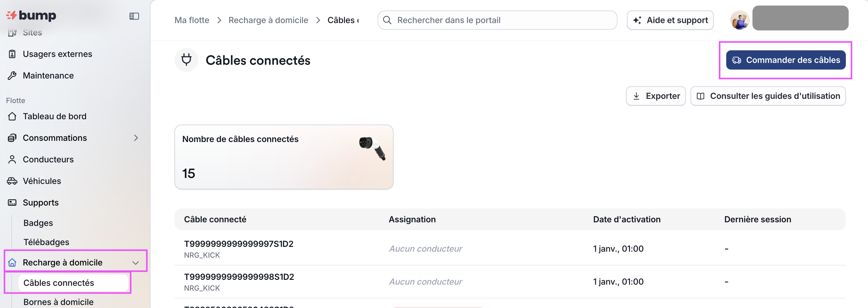Click the Exporter download icon
Viewport: 868px width, 308px height.
(x=636, y=96)
